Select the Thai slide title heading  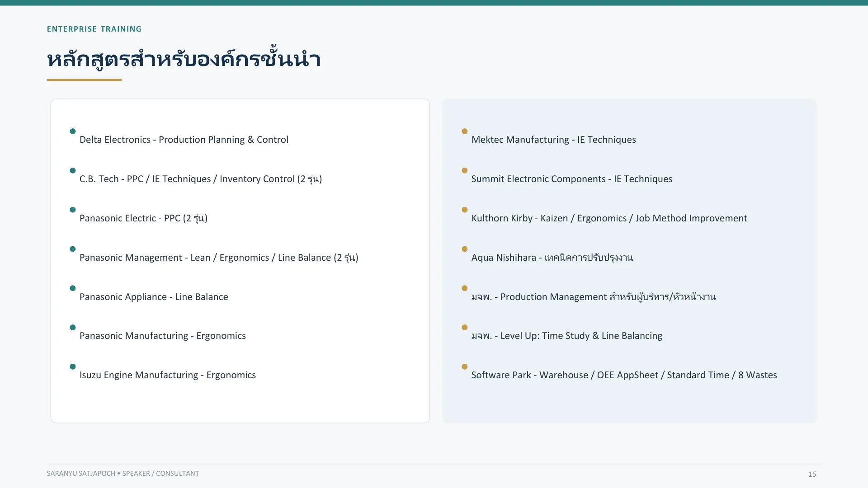[x=184, y=59]
